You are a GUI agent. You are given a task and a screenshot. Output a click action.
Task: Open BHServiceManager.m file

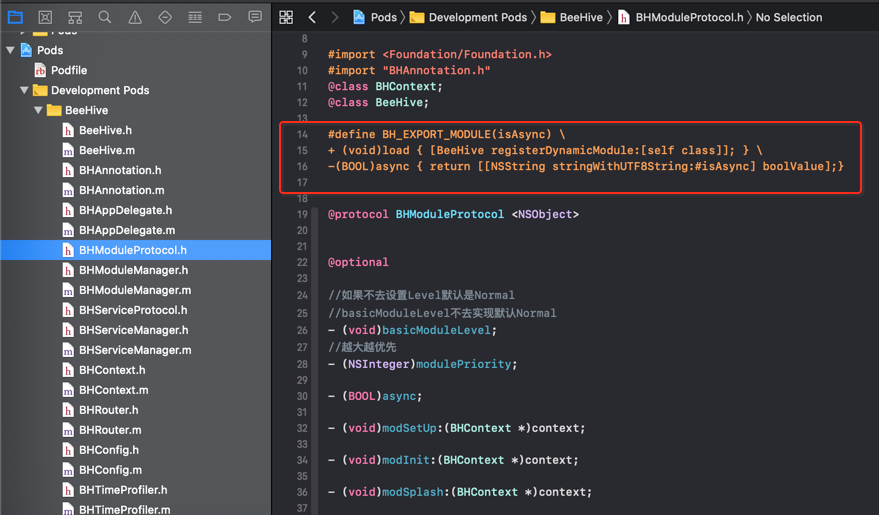click(x=135, y=350)
